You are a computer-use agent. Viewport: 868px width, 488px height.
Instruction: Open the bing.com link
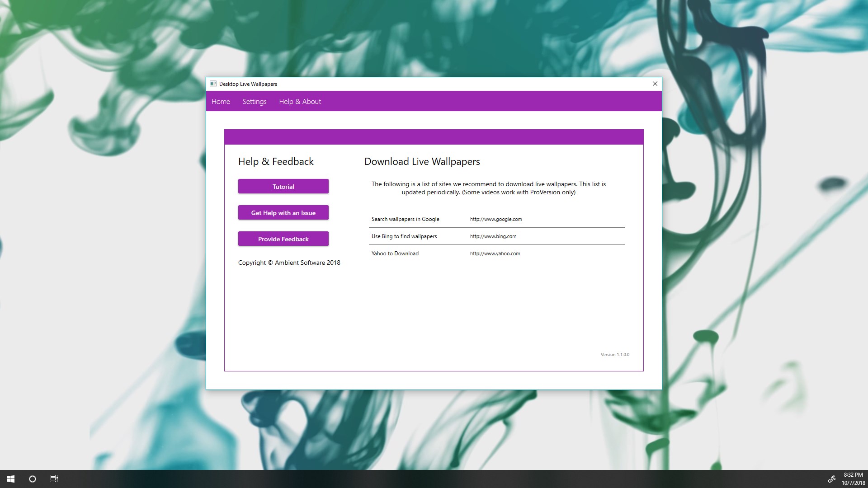[493, 236]
